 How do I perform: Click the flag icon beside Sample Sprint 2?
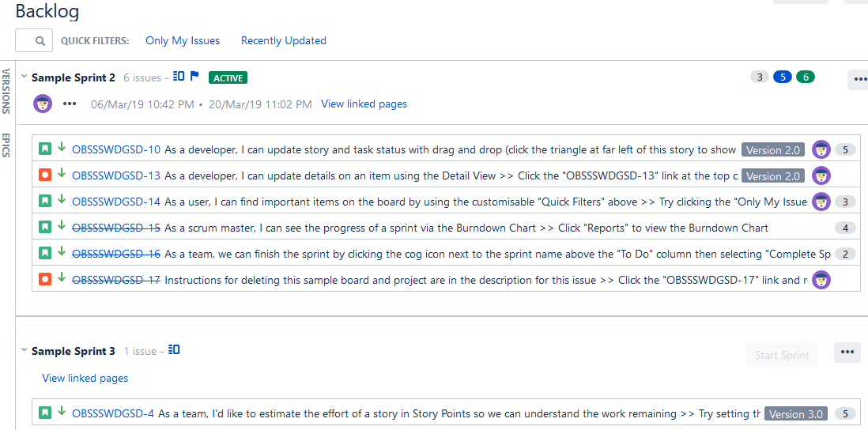pyautogui.click(x=194, y=76)
